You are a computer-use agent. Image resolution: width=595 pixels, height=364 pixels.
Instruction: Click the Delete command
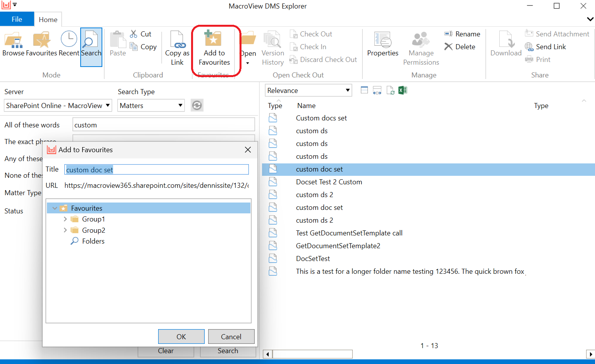460,47
